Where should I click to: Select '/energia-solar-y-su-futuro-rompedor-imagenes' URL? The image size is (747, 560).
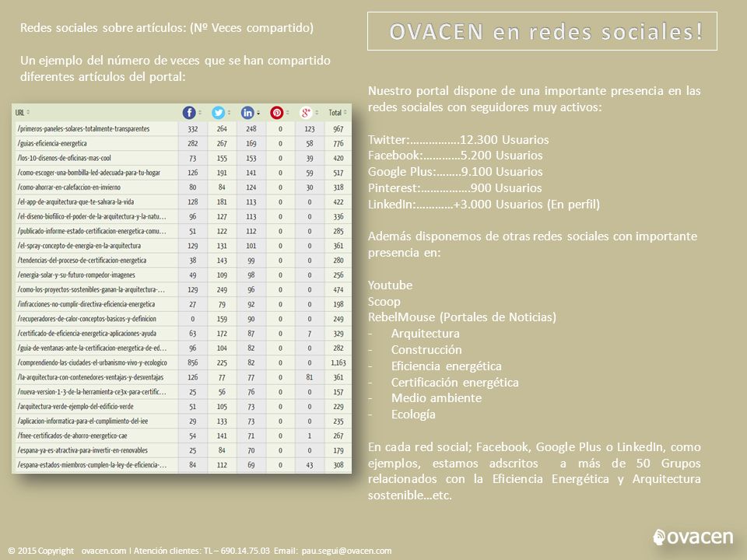click(75, 275)
